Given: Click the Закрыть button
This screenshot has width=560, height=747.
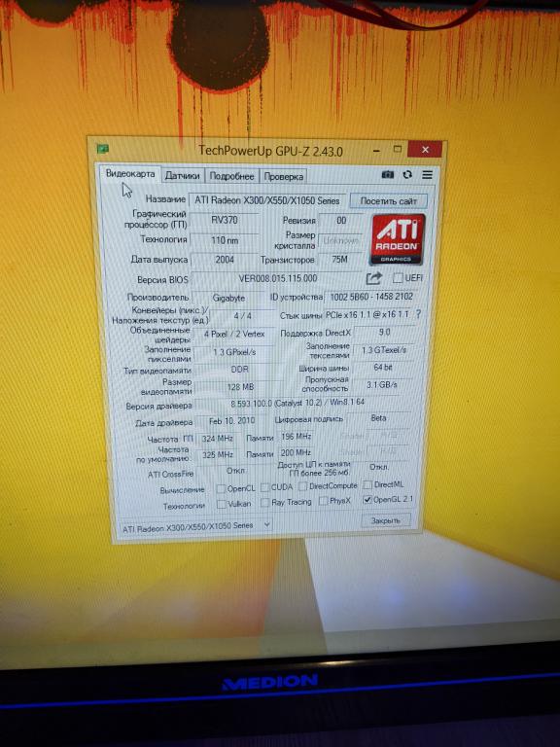Looking at the screenshot, I should (x=386, y=520).
